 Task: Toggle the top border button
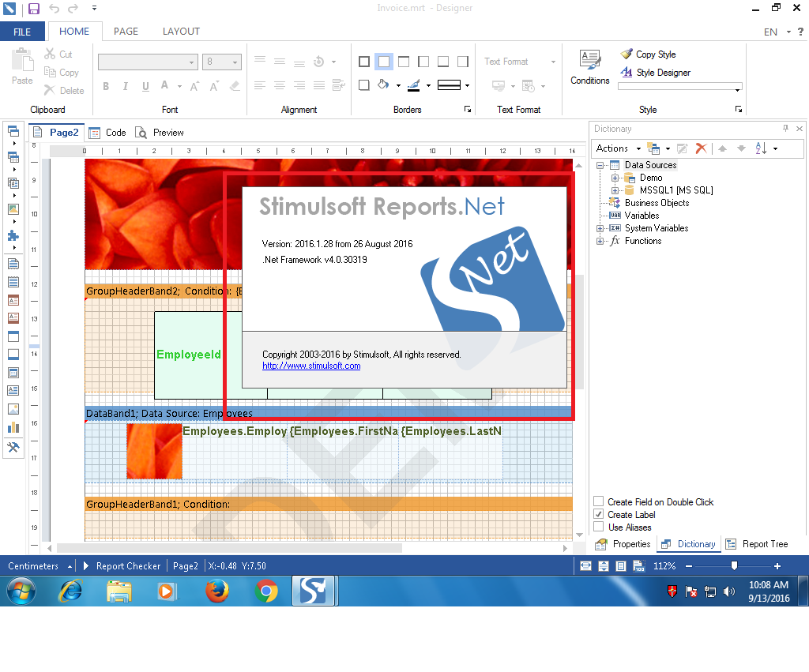(404, 62)
